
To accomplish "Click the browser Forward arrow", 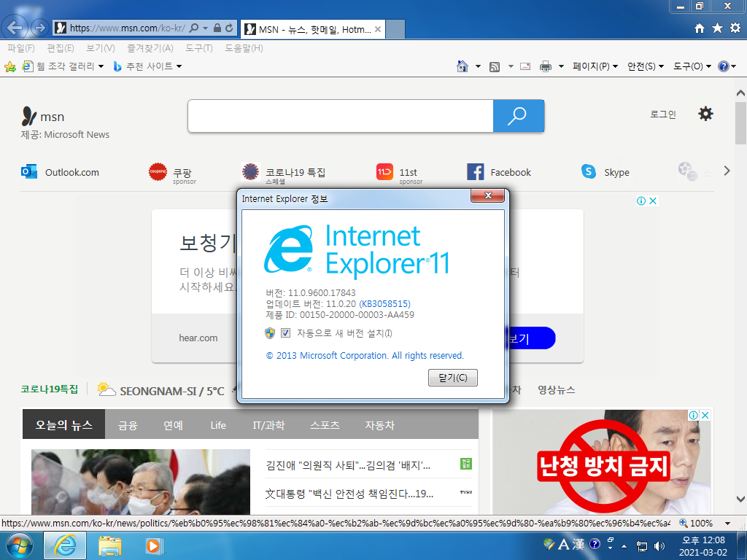I will click(40, 28).
